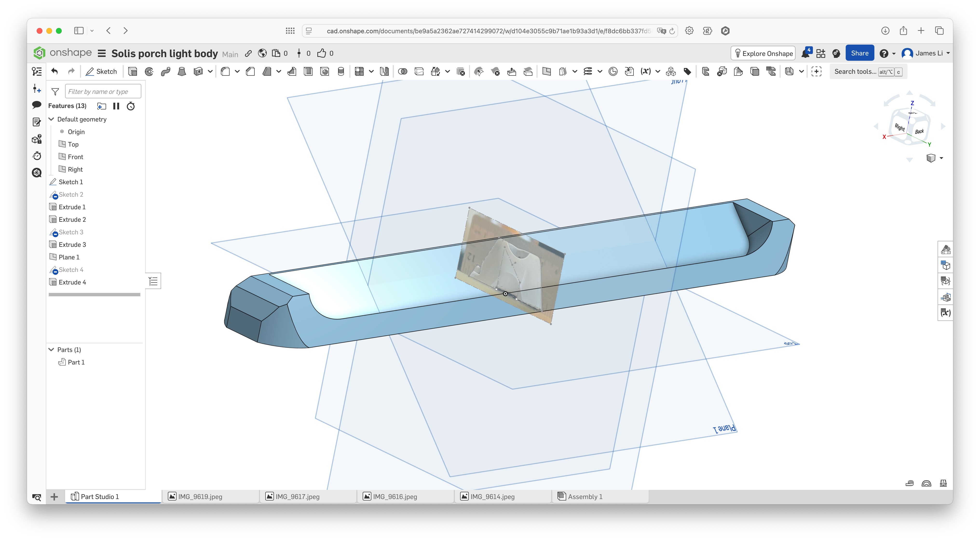Open the document hamburger menu

click(x=102, y=54)
